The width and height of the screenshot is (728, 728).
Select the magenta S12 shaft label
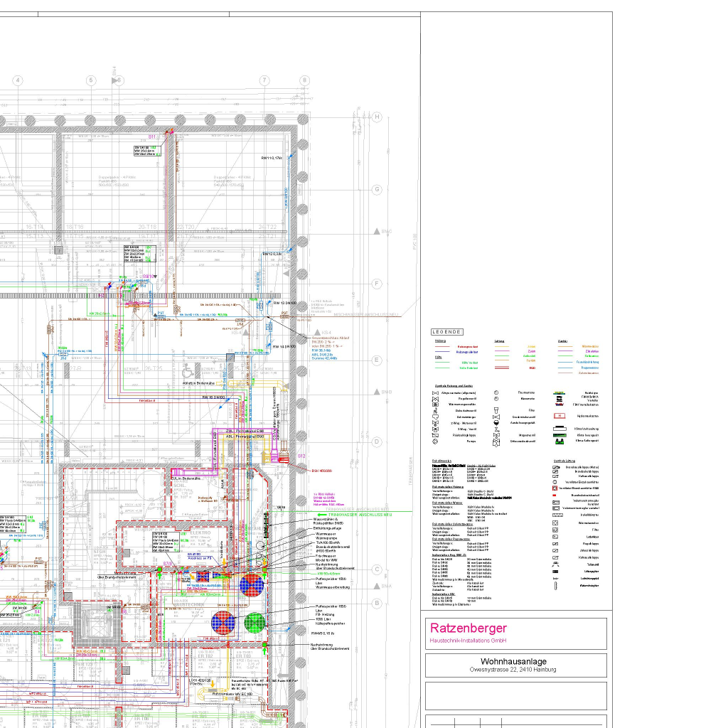point(301,456)
